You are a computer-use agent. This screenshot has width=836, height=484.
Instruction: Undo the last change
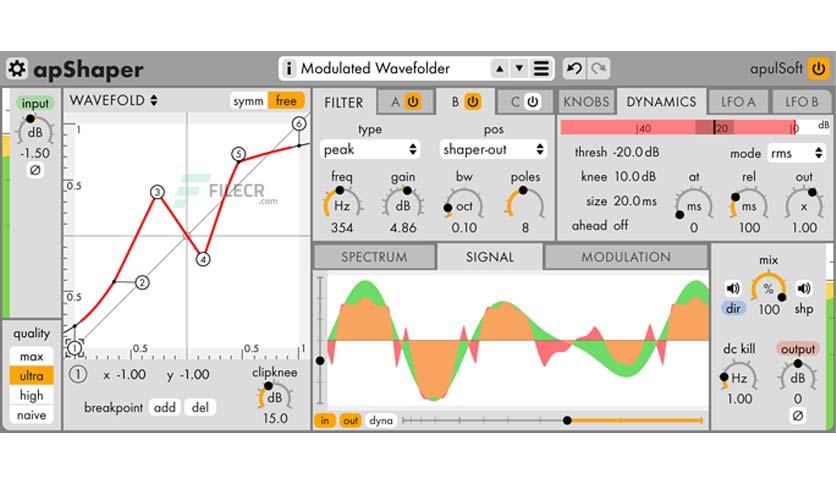(x=575, y=69)
